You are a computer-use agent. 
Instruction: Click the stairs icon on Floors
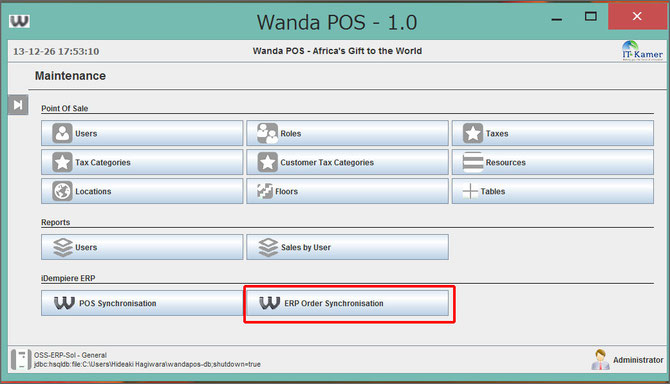click(x=265, y=191)
